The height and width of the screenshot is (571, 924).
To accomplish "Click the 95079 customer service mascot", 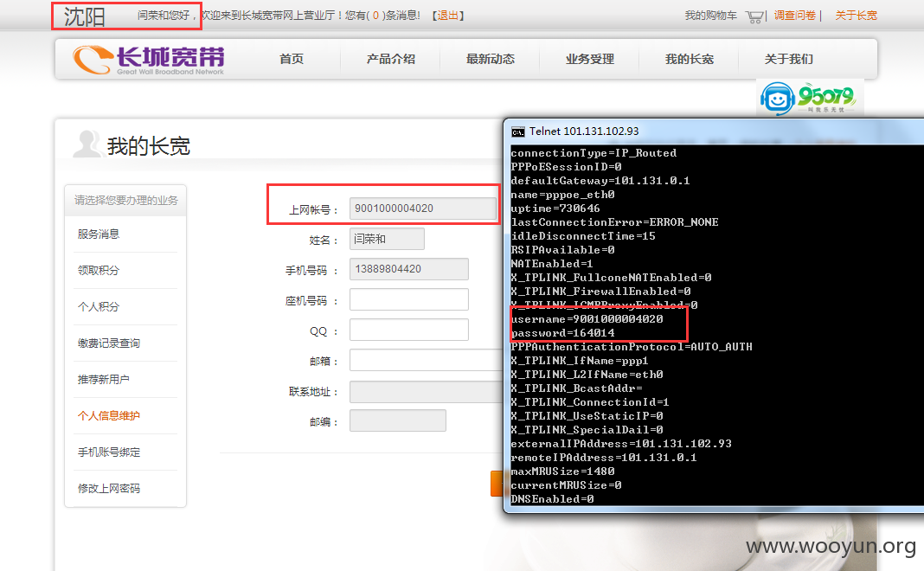I will tap(777, 99).
